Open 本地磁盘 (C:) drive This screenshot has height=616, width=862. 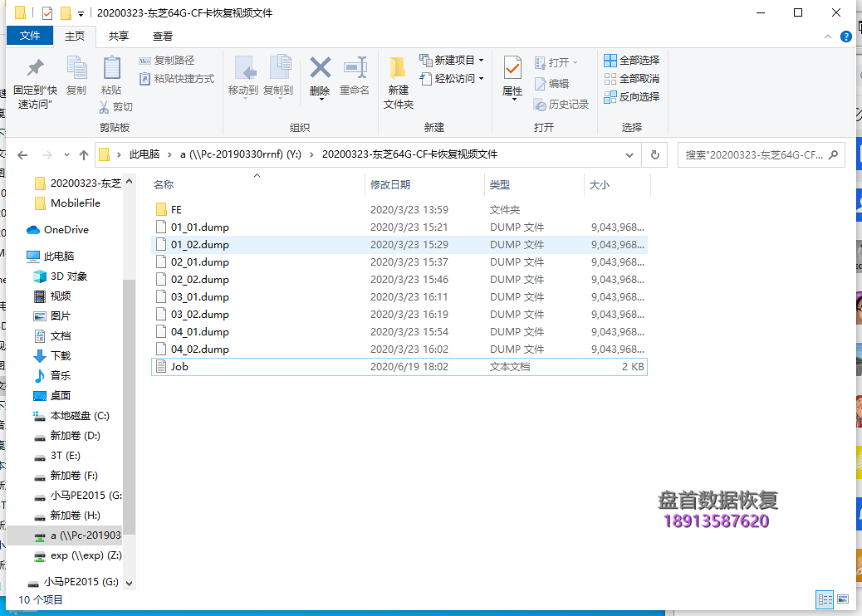click(x=71, y=416)
